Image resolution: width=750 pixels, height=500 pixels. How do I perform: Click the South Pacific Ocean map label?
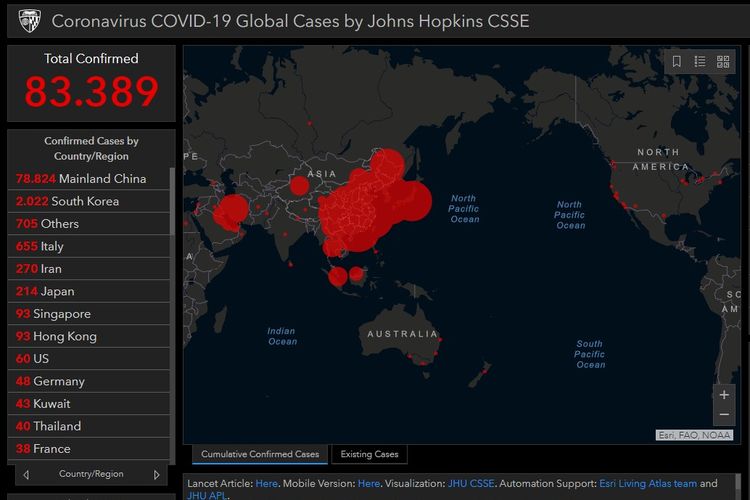tap(590, 354)
